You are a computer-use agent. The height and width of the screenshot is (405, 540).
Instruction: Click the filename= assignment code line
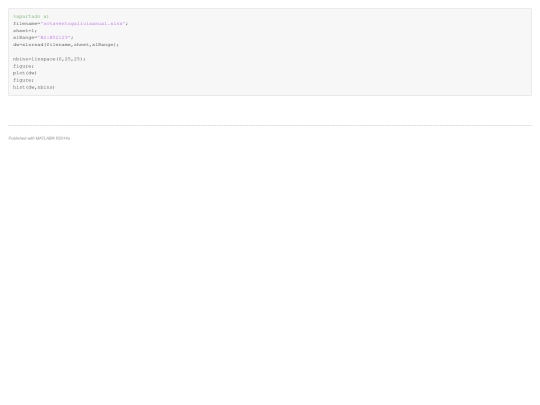pyautogui.click(x=71, y=23)
